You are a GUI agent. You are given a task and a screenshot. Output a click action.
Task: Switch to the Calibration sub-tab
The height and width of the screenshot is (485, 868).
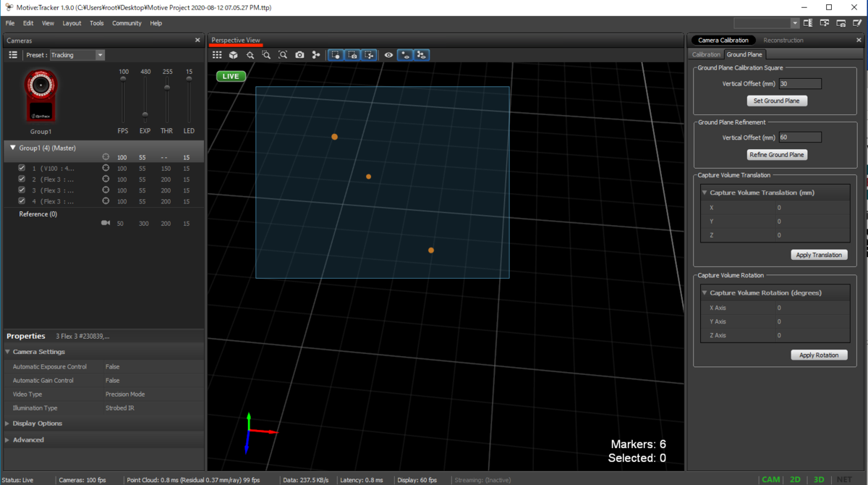[706, 54]
